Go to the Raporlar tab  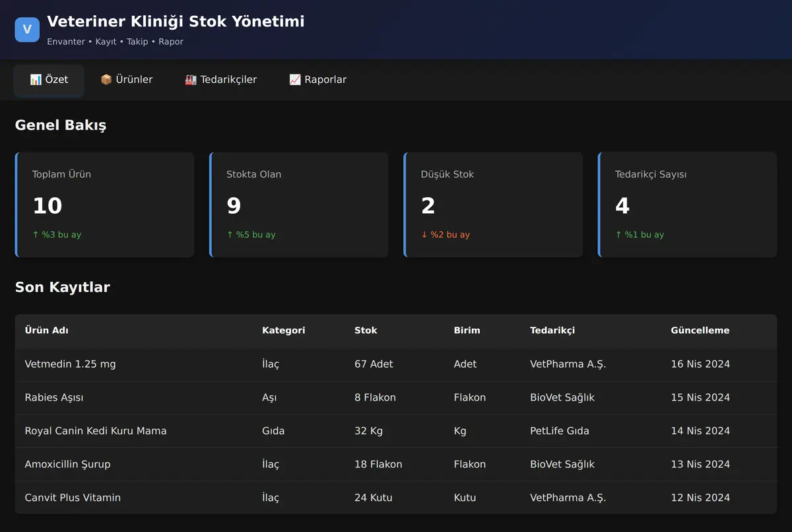[317, 80]
